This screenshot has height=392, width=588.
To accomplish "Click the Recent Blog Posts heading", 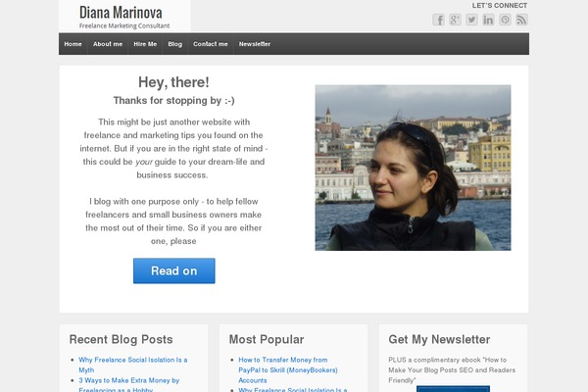I will [122, 339].
